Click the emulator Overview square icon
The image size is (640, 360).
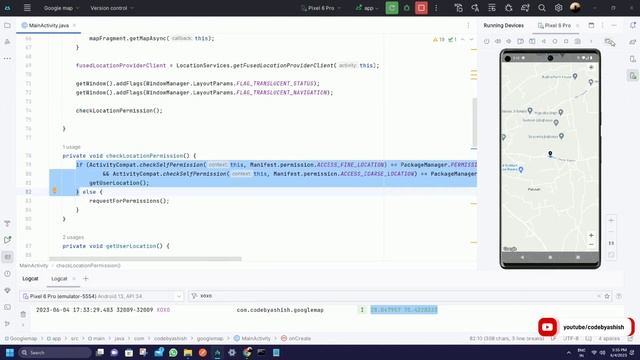pos(566,41)
